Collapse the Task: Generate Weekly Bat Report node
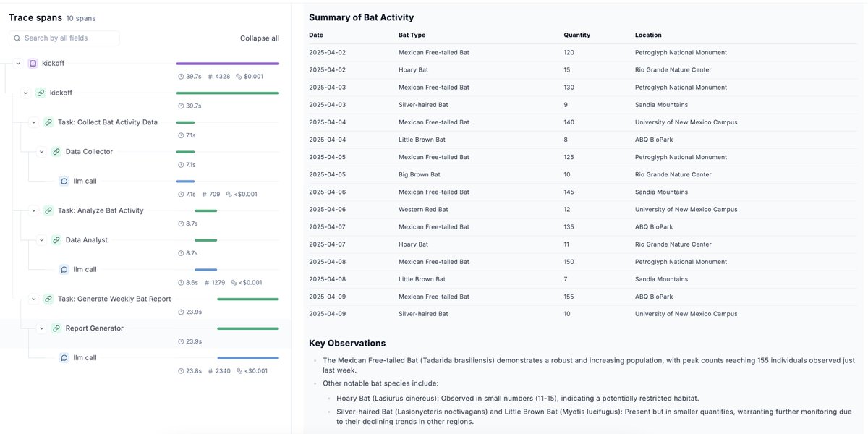This screenshot has width=868, height=434. point(34,299)
